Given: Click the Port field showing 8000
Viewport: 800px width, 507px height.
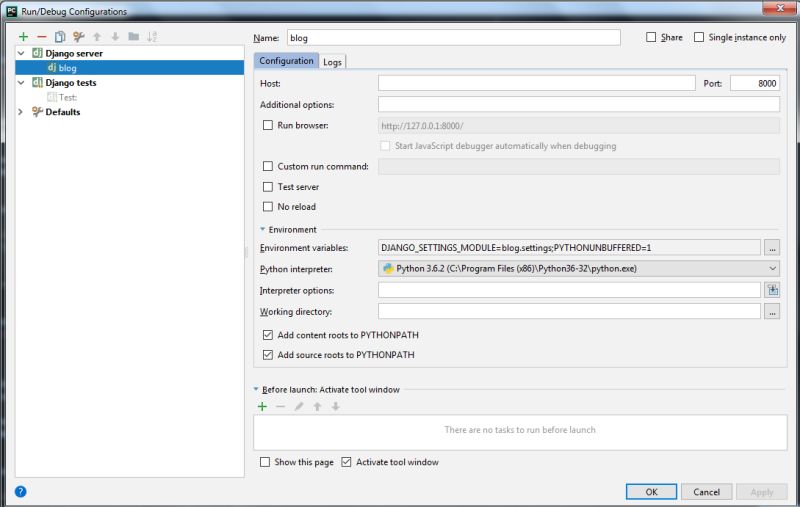Looking at the screenshot, I should 755,83.
